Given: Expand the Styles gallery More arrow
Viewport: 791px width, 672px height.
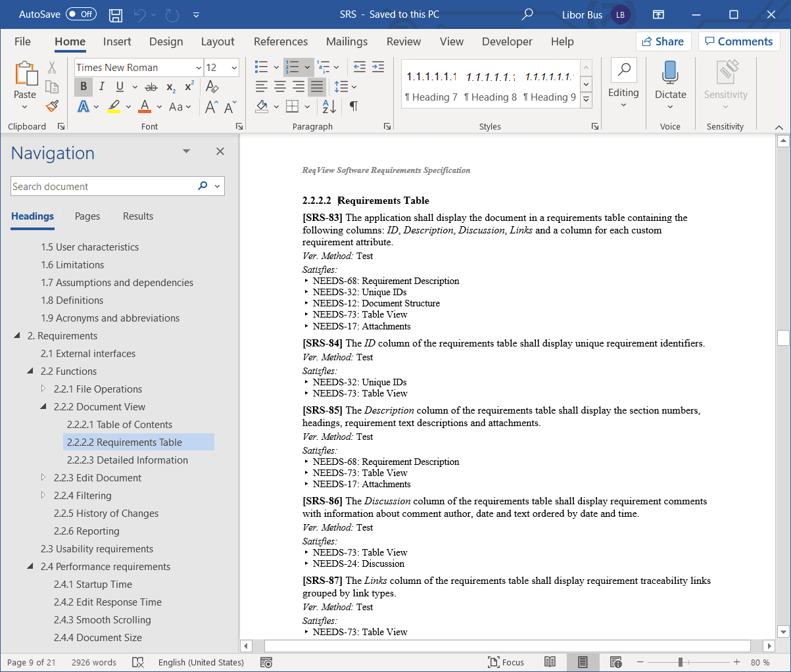Looking at the screenshot, I should pyautogui.click(x=587, y=100).
